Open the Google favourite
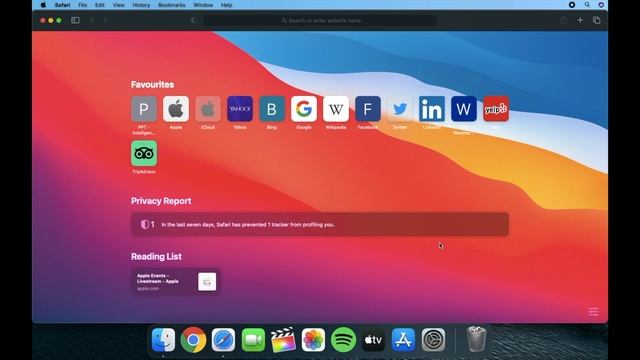640x360 pixels. click(304, 109)
